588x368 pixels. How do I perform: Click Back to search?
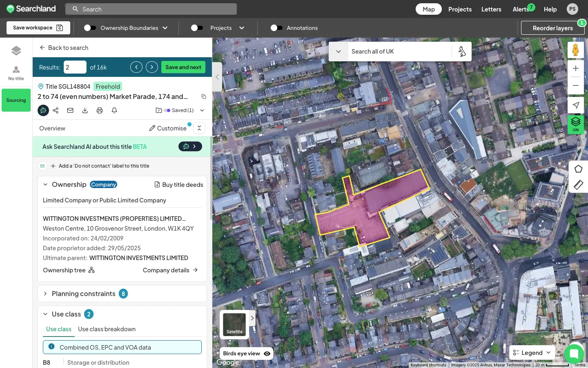point(64,47)
